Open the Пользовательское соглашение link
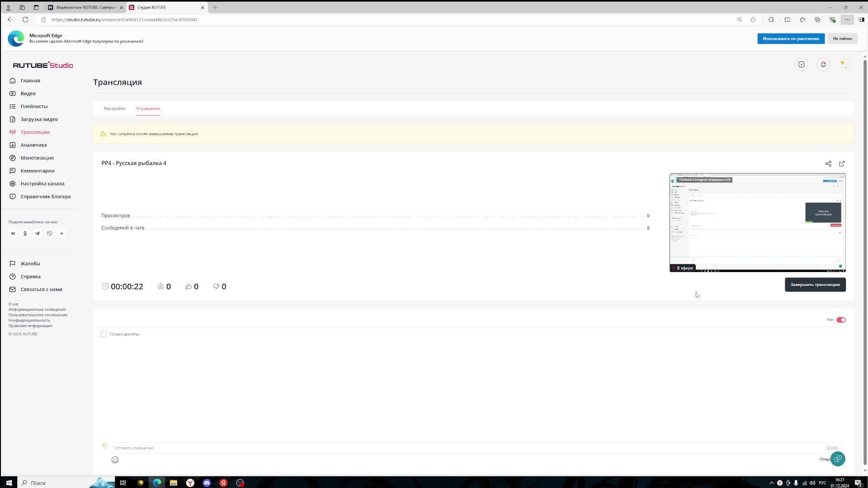The image size is (868, 488). [x=38, y=315]
